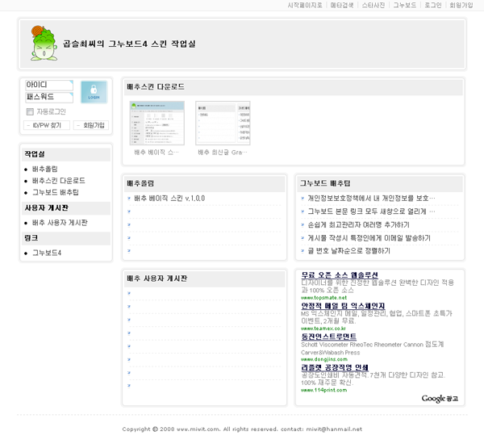The image size is (484, 448).
Task: Open ad 리플렛 공장직영 인쇄
Action: click(x=335, y=367)
